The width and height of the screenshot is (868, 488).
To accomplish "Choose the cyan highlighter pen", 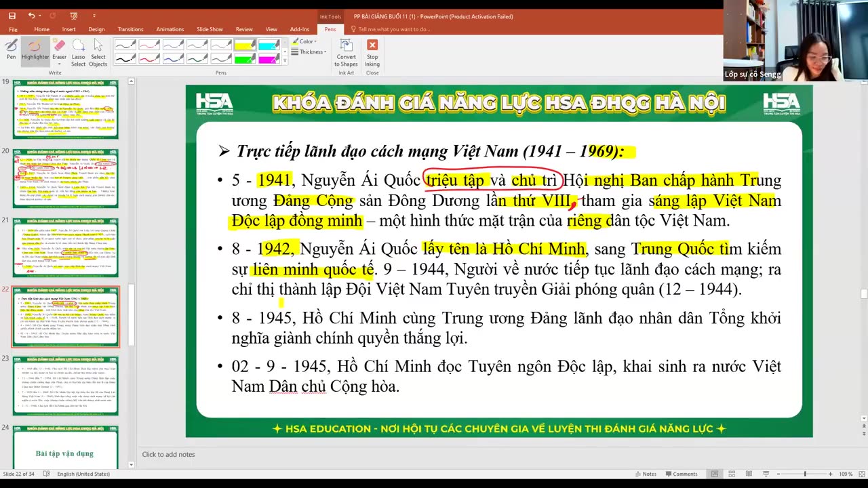I will (269, 45).
